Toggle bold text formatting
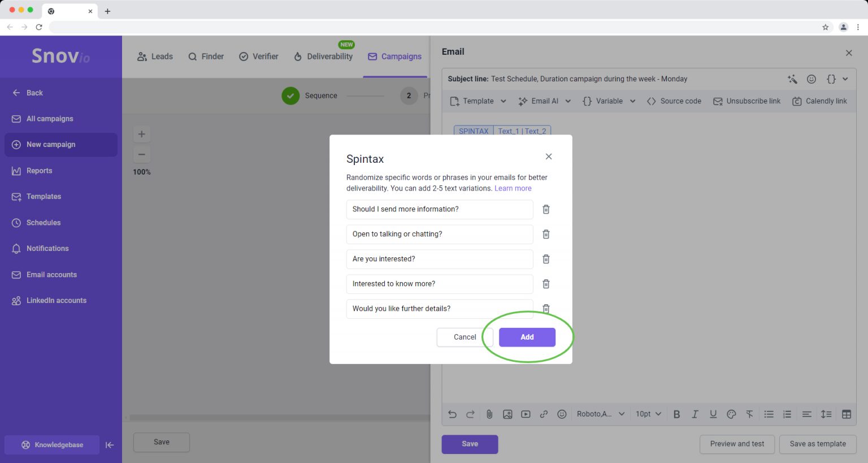 [676, 414]
